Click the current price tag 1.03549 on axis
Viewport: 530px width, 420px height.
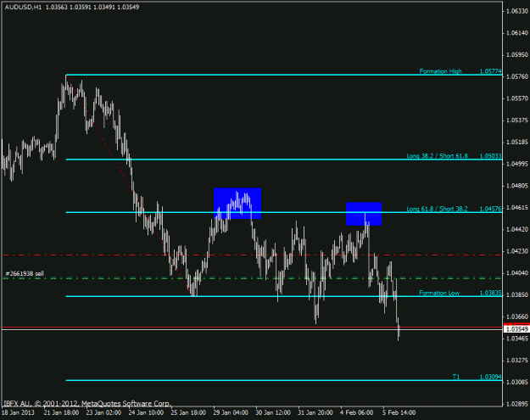[517, 329]
